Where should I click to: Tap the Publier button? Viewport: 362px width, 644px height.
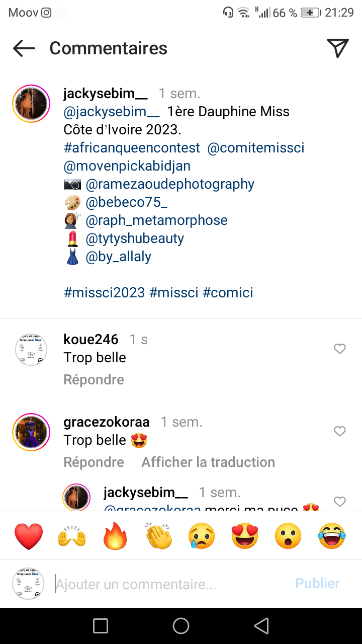[x=317, y=584]
